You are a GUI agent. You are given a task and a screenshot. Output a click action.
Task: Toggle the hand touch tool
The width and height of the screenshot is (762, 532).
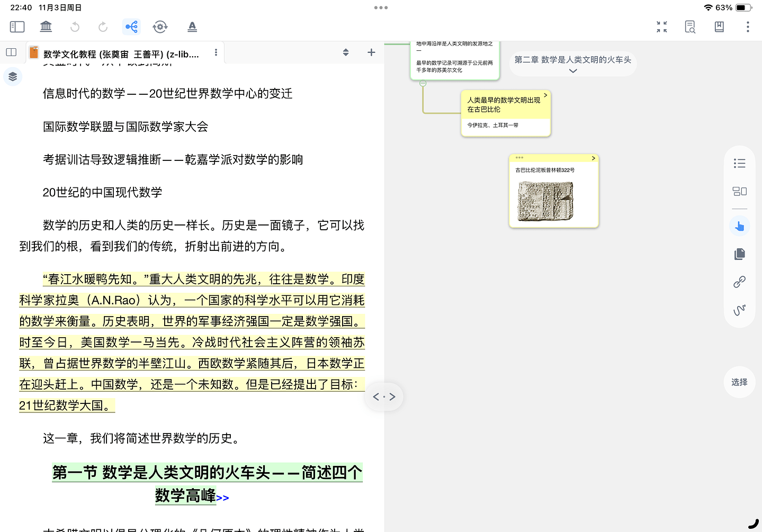(x=740, y=226)
